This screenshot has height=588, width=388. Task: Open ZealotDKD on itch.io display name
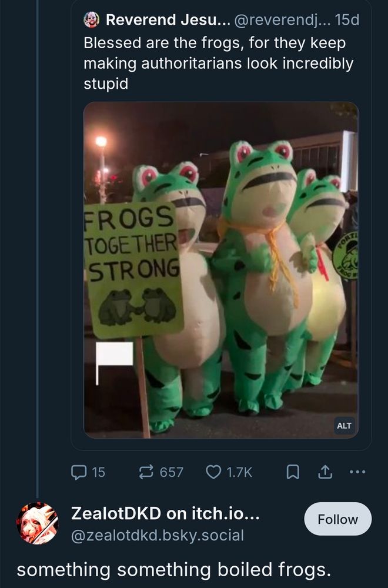[165, 513]
